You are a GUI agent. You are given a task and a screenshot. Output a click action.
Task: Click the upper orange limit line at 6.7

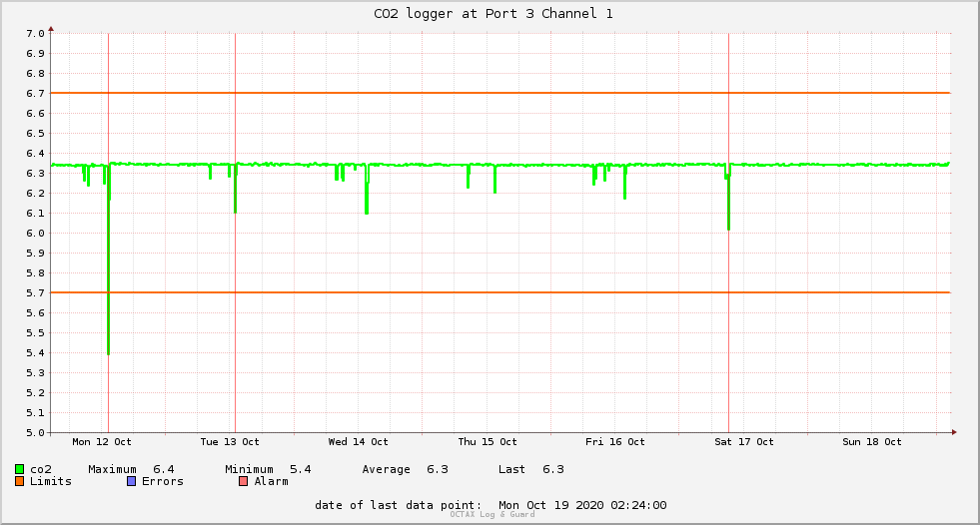pyautogui.click(x=500, y=93)
